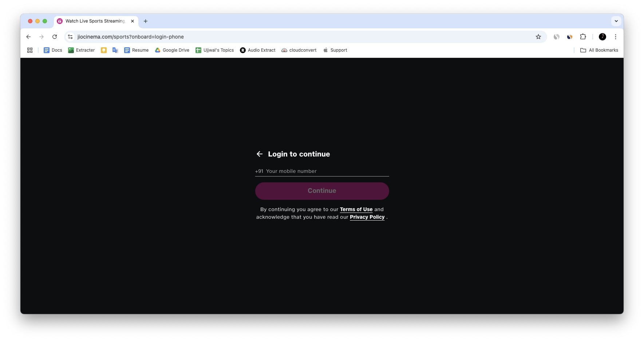
Task: Open the Chrome extensions puzzle icon
Action: click(583, 37)
